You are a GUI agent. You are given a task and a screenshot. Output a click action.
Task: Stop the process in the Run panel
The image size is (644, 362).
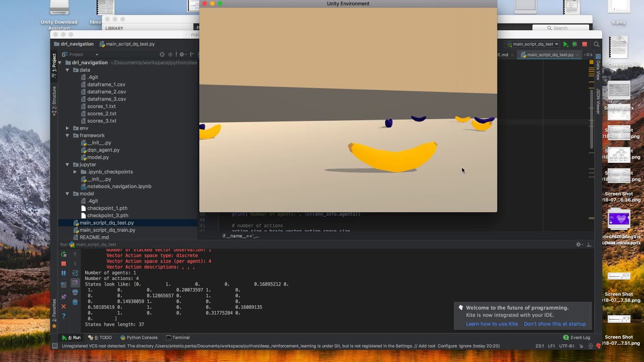click(x=63, y=263)
